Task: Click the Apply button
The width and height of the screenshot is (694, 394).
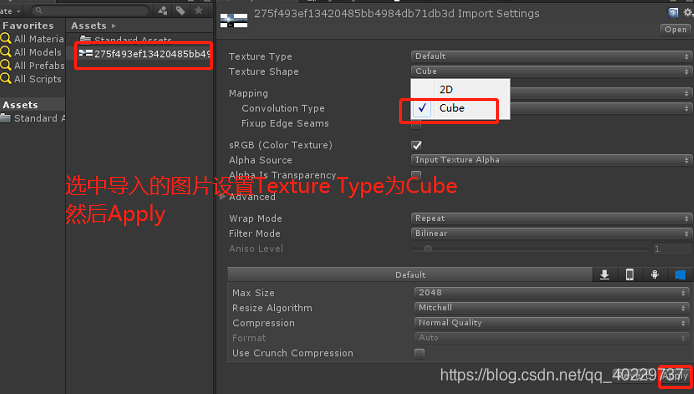Action: (675, 376)
